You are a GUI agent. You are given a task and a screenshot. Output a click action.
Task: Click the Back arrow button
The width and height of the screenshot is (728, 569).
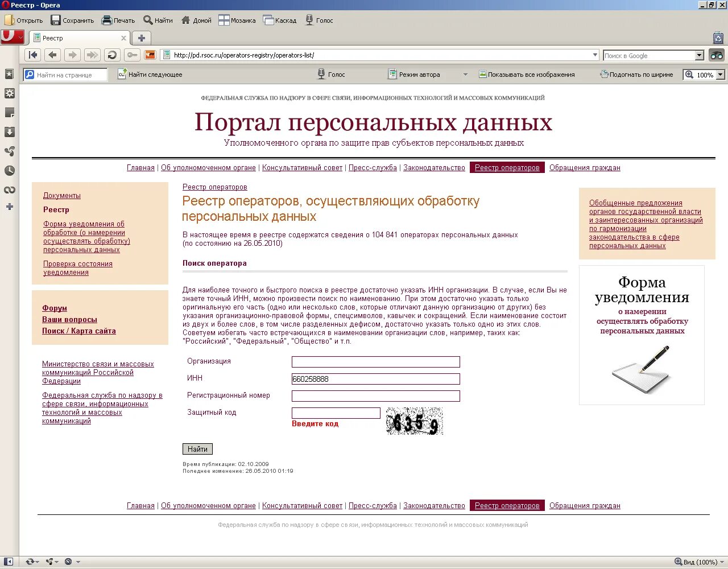[52, 55]
